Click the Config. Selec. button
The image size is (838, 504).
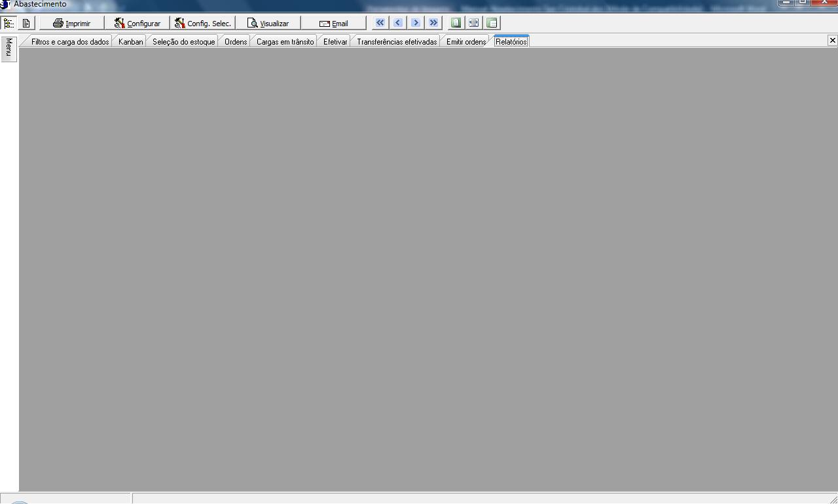(x=202, y=23)
